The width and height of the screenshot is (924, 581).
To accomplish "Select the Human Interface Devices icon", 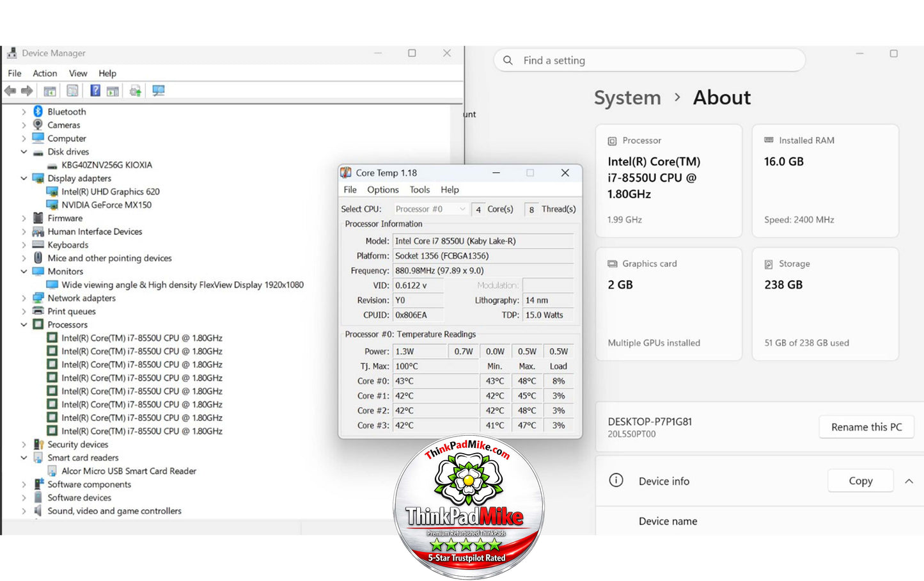I will pos(38,232).
